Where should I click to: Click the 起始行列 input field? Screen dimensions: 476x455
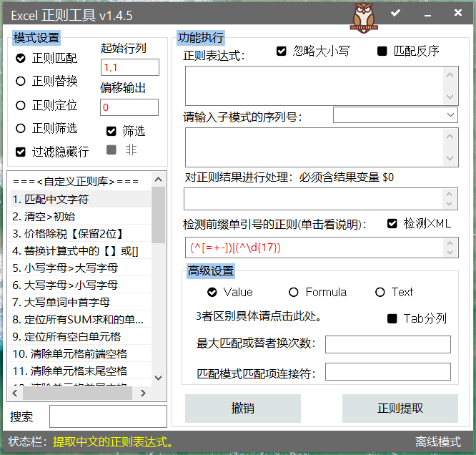point(130,67)
